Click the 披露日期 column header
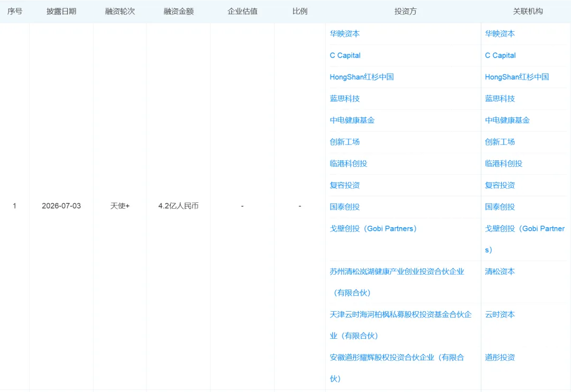 click(61, 11)
